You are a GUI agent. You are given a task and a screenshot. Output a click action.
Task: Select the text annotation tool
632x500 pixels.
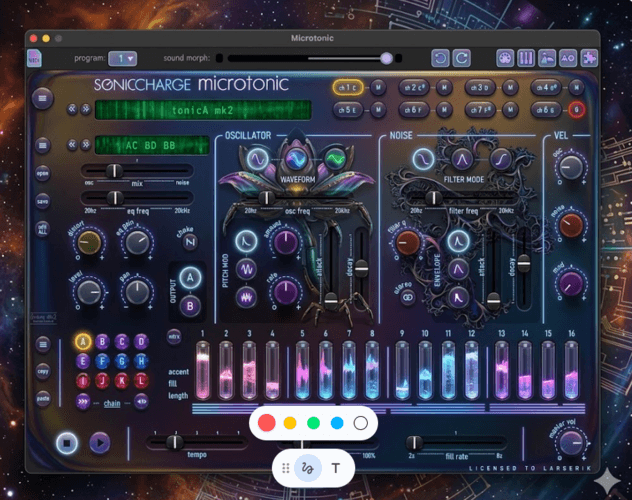[335, 467]
